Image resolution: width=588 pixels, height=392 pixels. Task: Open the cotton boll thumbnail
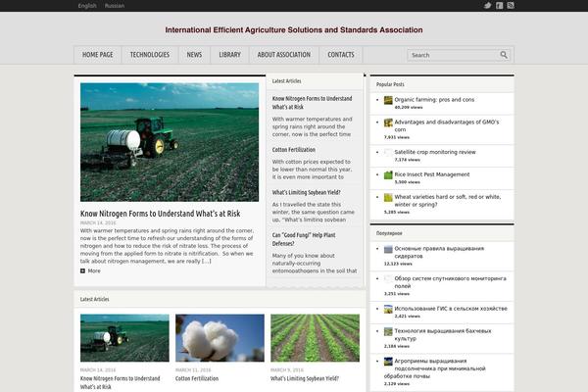pyautogui.click(x=220, y=338)
